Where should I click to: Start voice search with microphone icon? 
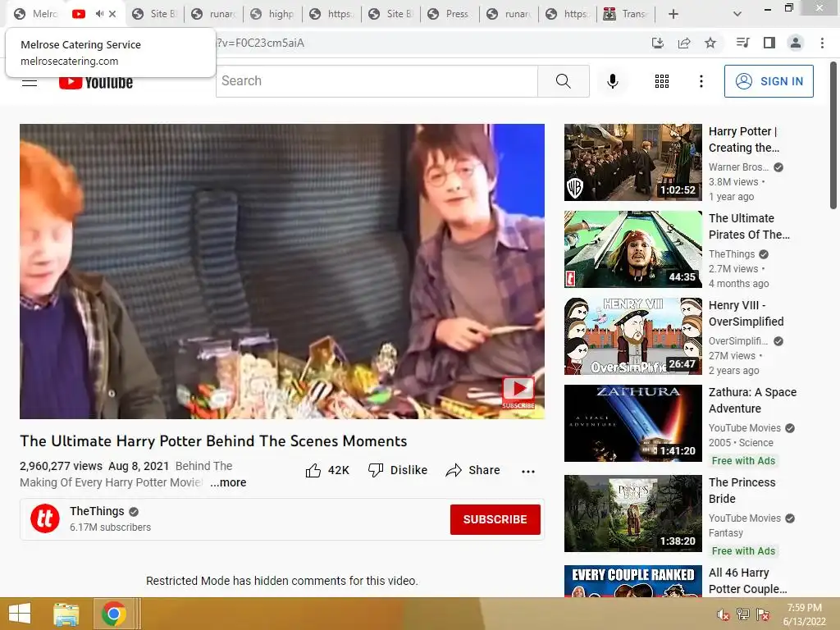613,81
